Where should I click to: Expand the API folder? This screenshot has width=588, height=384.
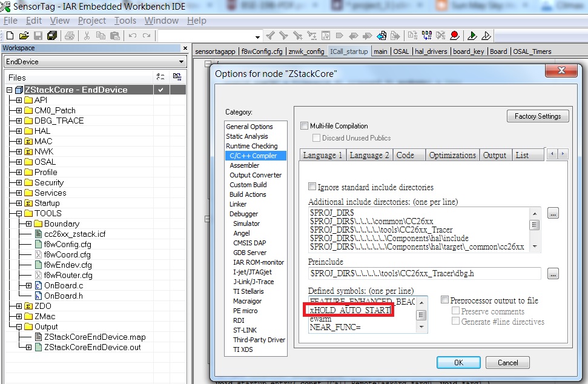coord(19,101)
